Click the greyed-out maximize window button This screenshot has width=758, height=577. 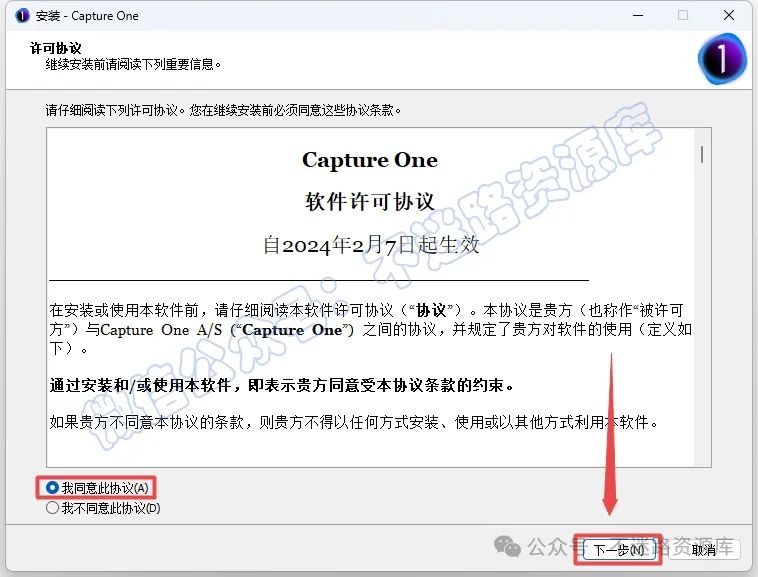click(x=683, y=15)
